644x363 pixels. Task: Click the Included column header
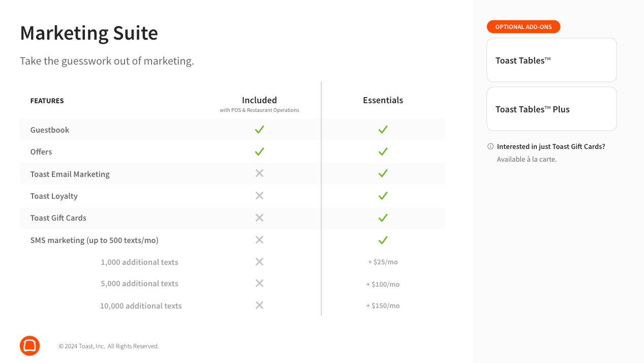259,101
